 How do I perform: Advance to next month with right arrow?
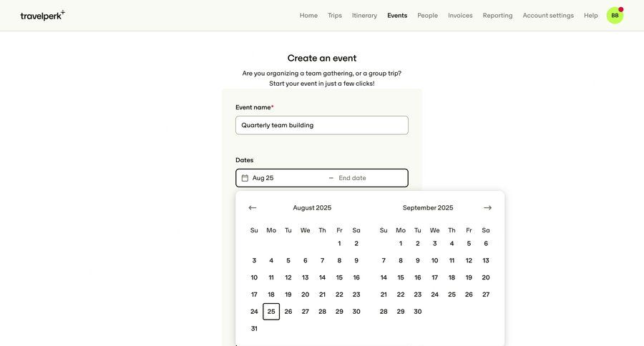[487, 208]
